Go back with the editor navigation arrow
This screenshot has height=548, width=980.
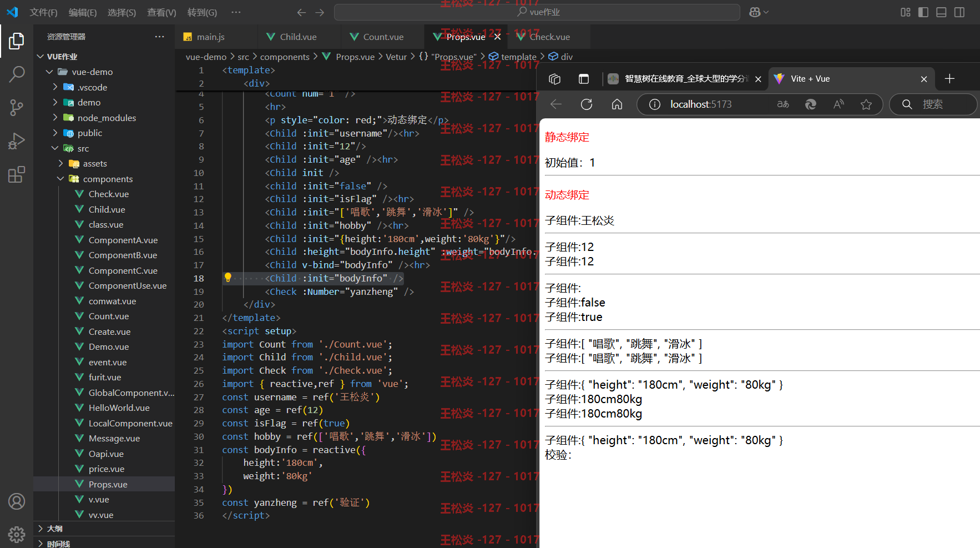[301, 12]
